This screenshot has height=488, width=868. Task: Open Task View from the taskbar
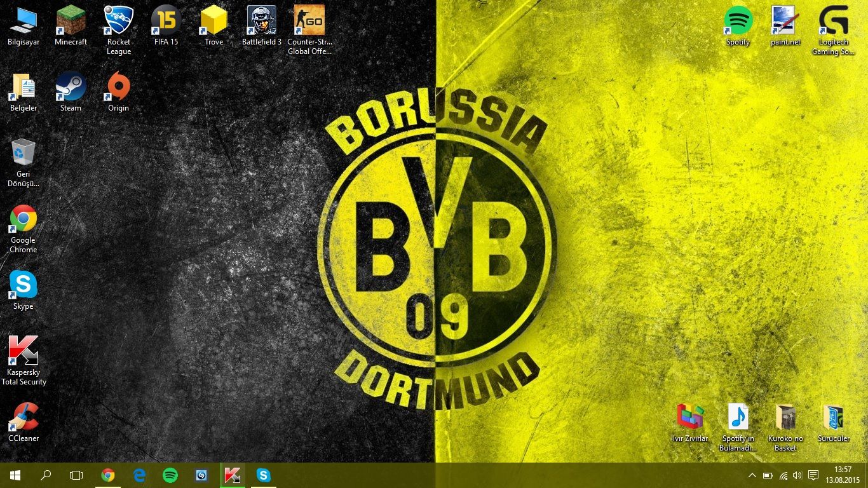(x=76, y=475)
